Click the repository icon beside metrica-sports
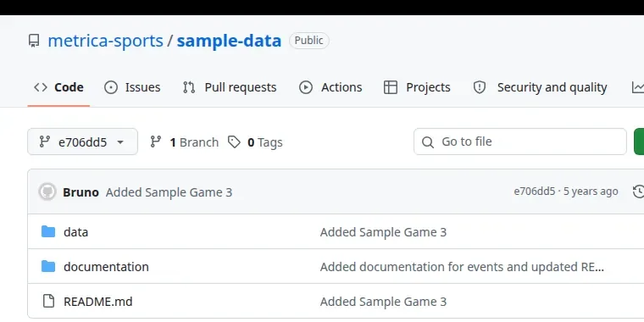 [x=34, y=41]
